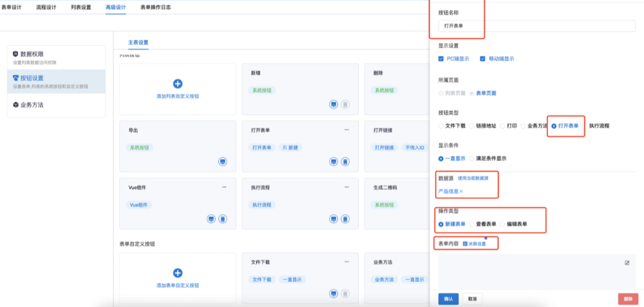Uncheck the PC端显示 checkbox
The image size is (644, 307).
(x=442, y=59)
